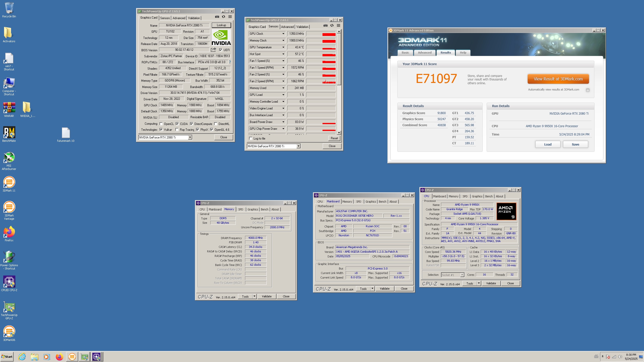Select the 3DMark Vantage desktop icon
Image resolution: width=644 pixels, height=362 pixels.
pos(9,211)
